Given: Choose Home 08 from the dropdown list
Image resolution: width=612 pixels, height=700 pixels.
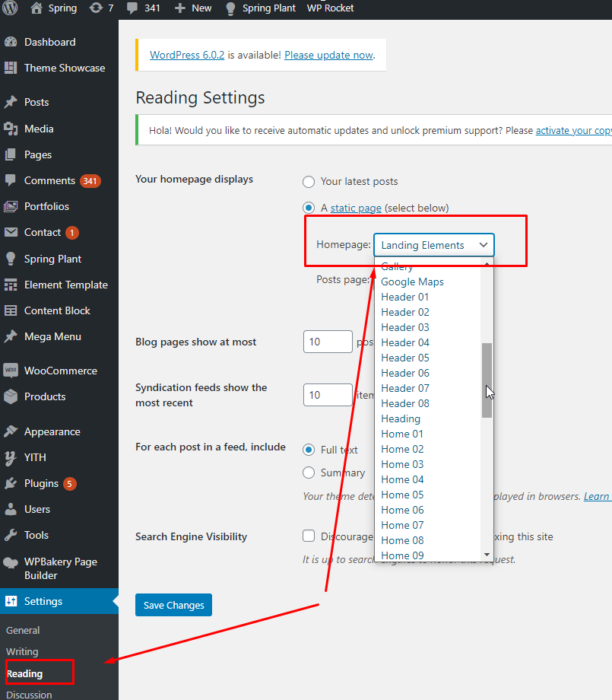Looking at the screenshot, I should 402,540.
